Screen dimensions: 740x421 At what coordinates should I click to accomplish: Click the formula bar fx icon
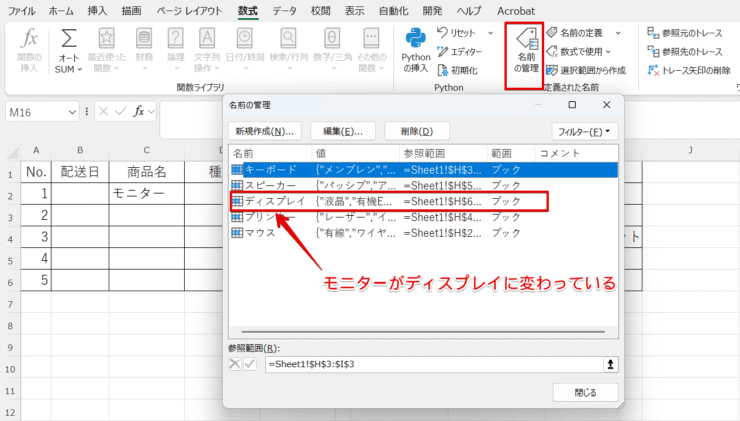[138, 111]
